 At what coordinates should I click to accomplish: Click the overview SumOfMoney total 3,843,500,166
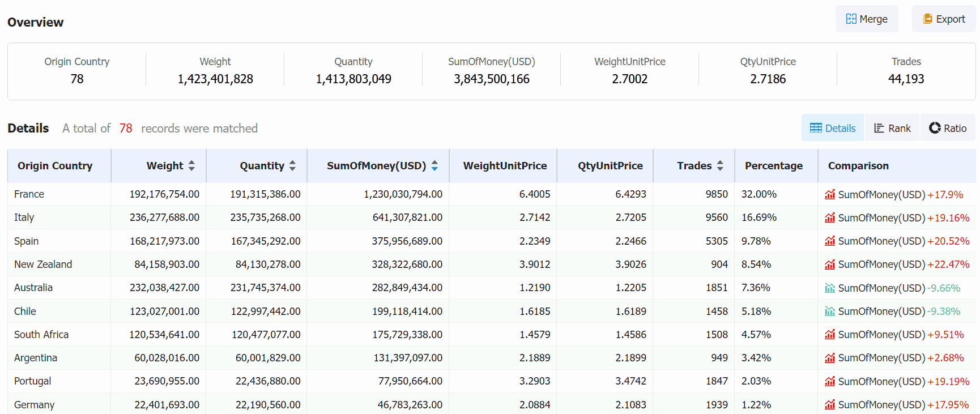click(x=492, y=79)
